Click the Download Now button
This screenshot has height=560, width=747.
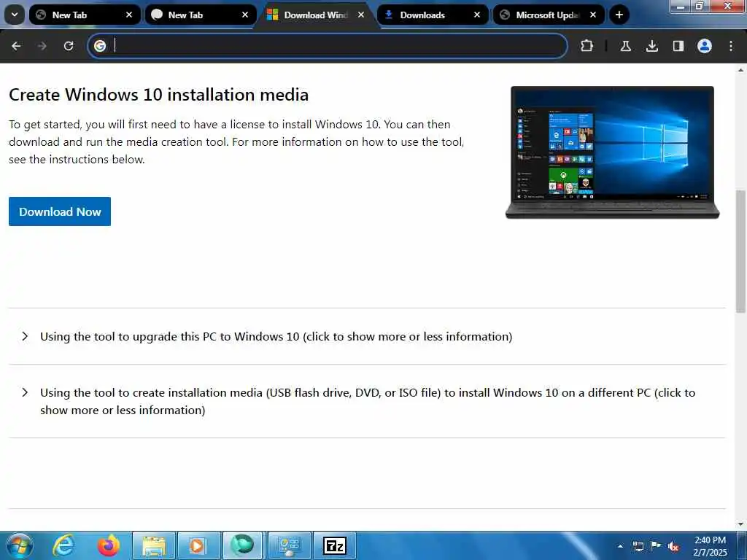pos(60,211)
